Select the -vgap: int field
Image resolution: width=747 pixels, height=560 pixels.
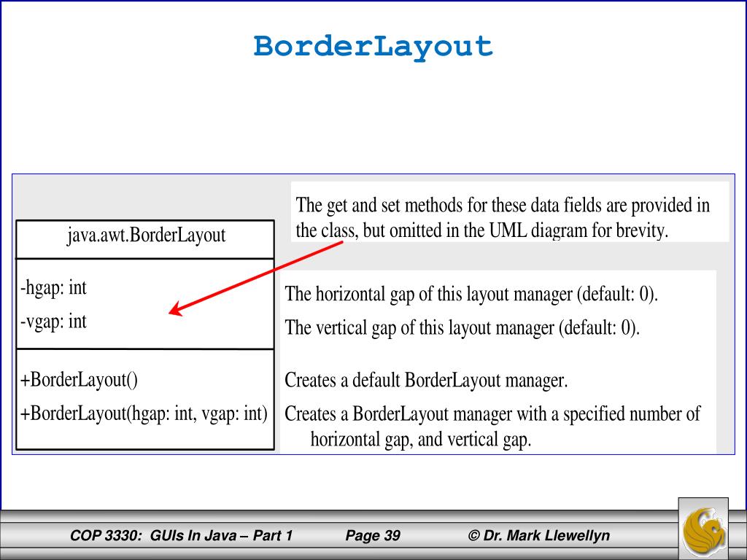53,322
